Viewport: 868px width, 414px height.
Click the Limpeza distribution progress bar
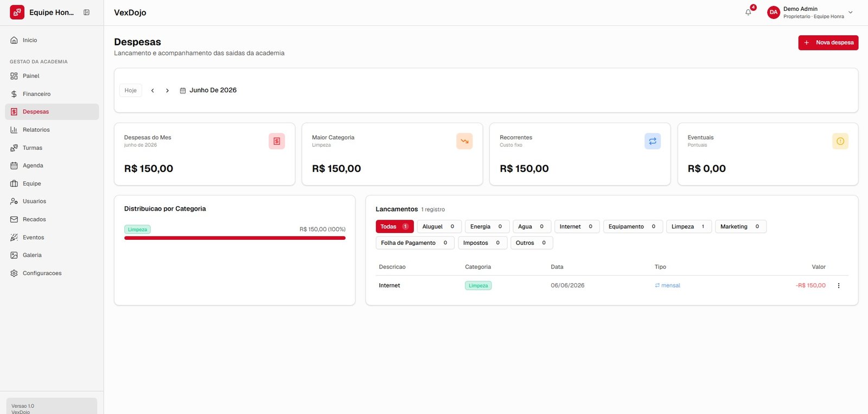coord(235,238)
